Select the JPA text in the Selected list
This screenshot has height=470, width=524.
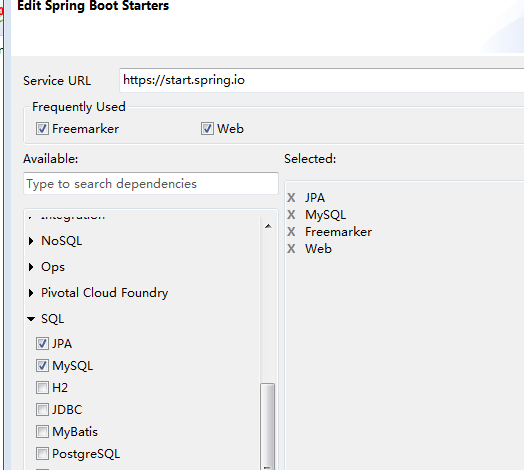pos(315,198)
